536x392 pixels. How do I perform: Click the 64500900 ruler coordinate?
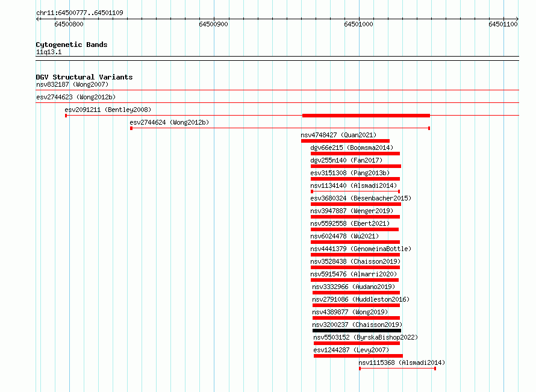[213, 24]
